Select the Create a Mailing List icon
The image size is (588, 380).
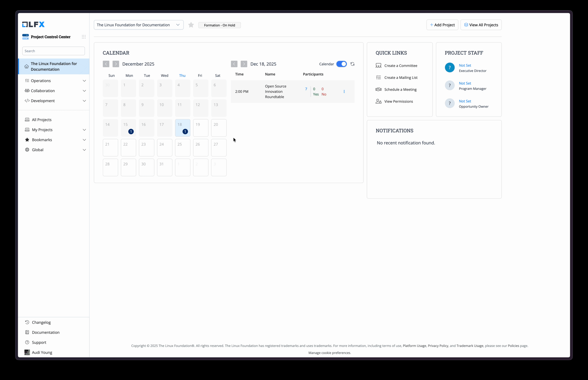tap(378, 78)
